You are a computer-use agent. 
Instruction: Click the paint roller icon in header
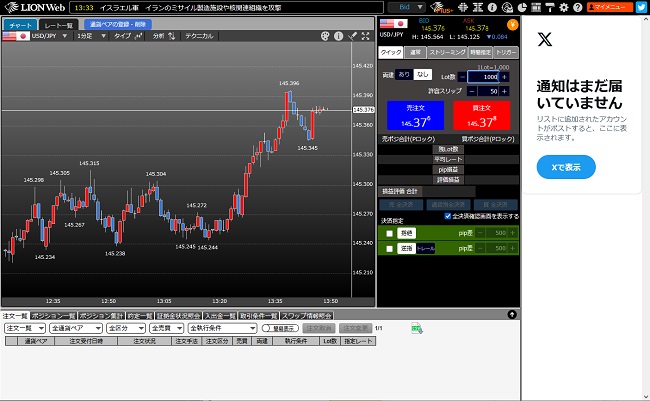coord(550,7)
